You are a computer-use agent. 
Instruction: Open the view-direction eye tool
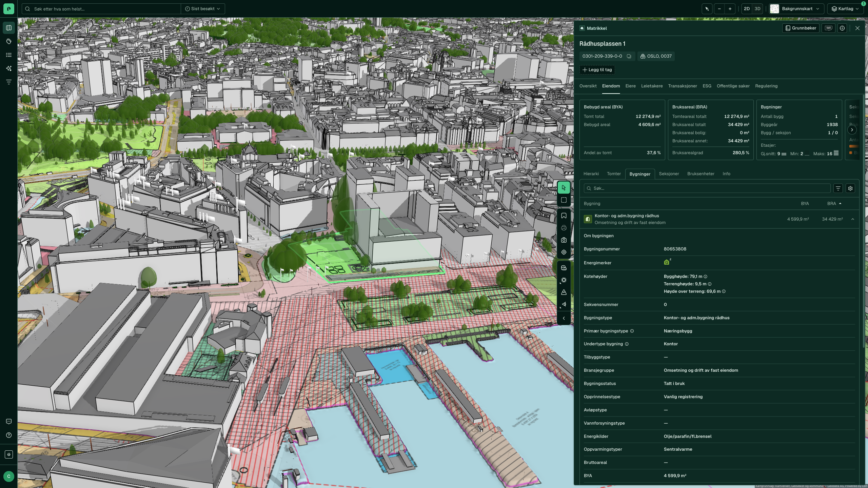(x=564, y=304)
